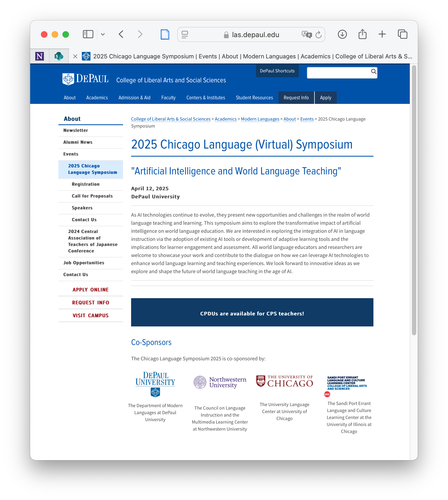Screen dimensions: 448x500
Task: Click the lock icon beside las.depaul.edu
Action: click(x=226, y=35)
